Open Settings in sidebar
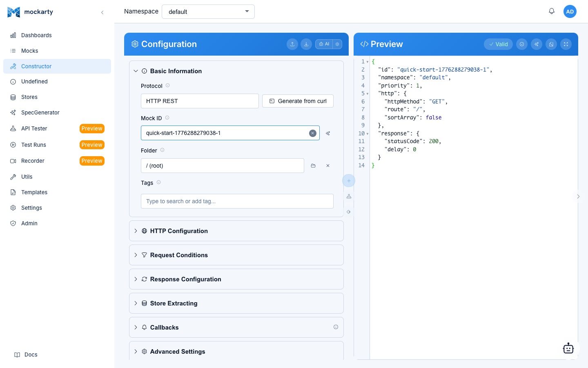Screen dimensions: 588x368 57,208
